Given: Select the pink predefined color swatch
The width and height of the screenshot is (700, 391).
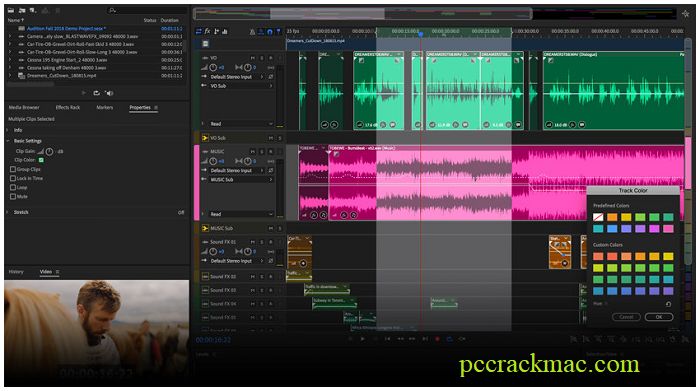Looking at the screenshot, I should [x=668, y=229].
